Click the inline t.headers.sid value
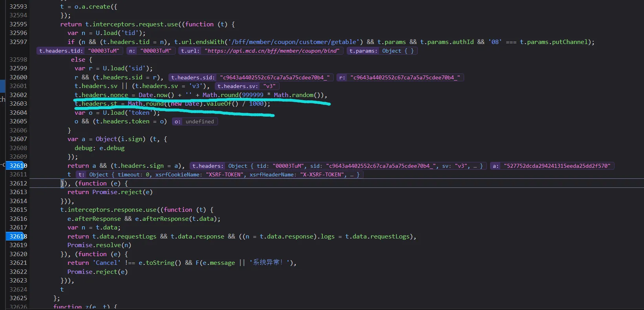This screenshot has width=644, height=310. pos(251,77)
